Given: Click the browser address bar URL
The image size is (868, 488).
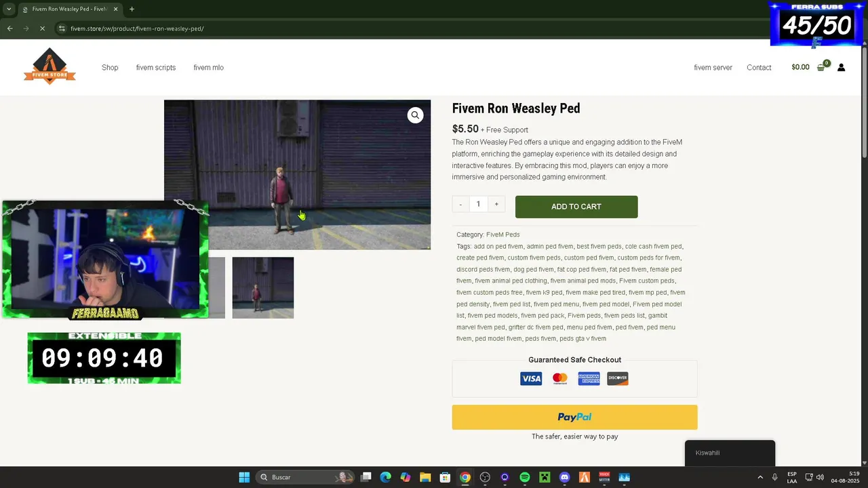Looking at the screenshot, I should (137, 28).
